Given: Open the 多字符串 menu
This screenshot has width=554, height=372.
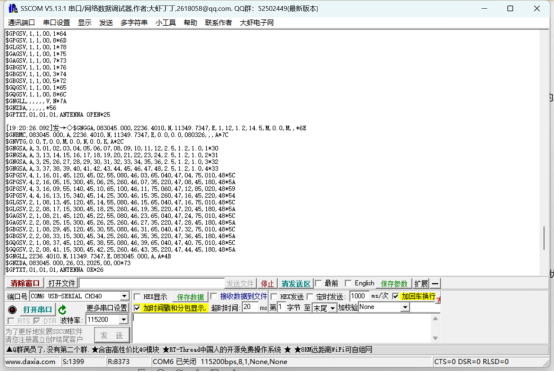Looking at the screenshot, I should 134,23.
